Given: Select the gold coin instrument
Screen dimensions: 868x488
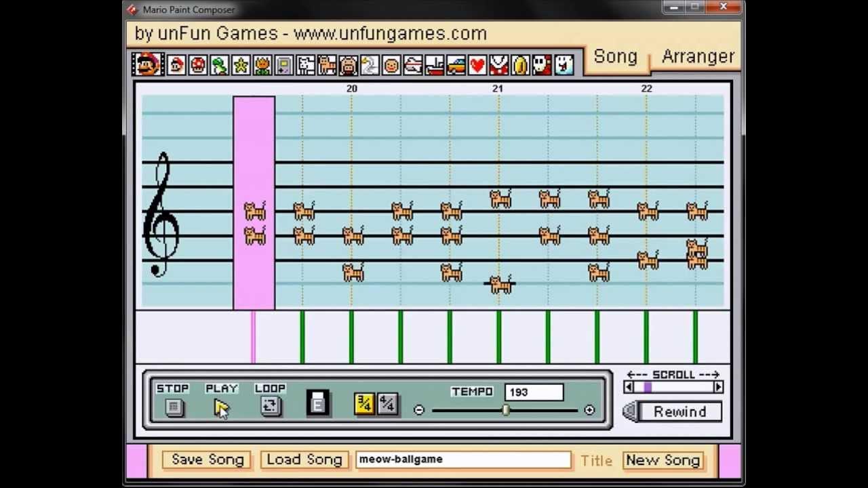Looking at the screenshot, I should pyautogui.click(x=520, y=65).
